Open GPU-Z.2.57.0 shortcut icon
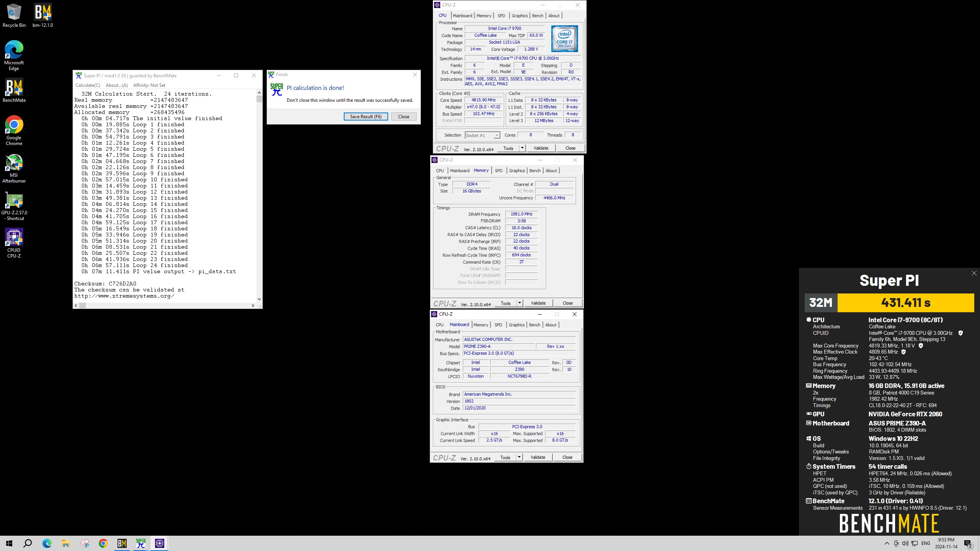Viewport: 980px width, 551px height. coord(14,206)
